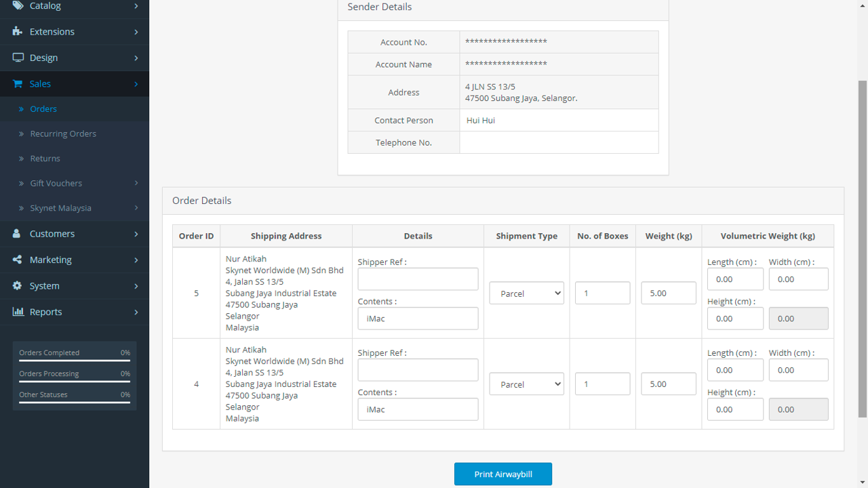Open the Orders link in sidebar
The width and height of the screenshot is (868, 488).
(43, 109)
